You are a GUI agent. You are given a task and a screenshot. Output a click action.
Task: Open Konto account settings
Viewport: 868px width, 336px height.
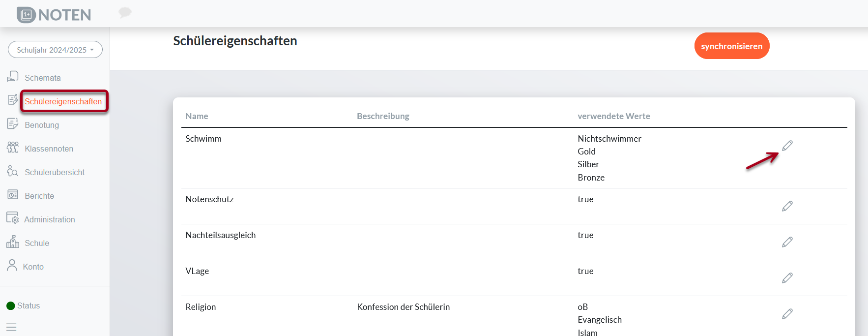(33, 267)
